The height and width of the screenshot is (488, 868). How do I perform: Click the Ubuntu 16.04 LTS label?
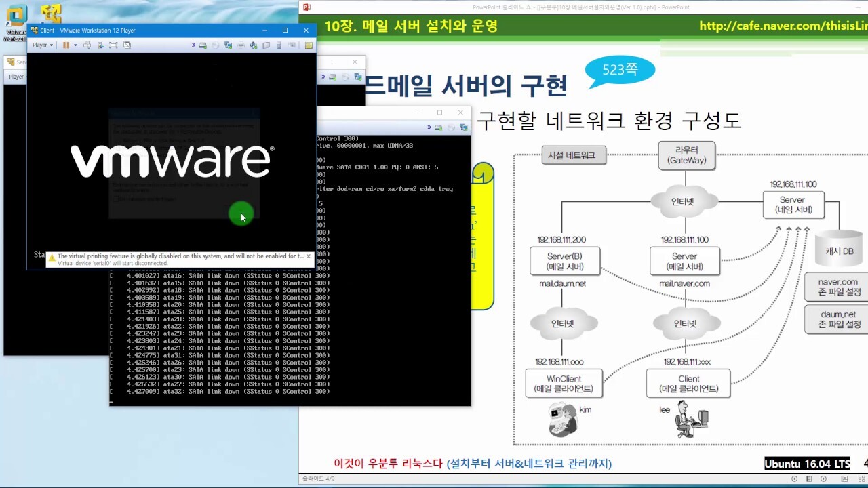808,464
